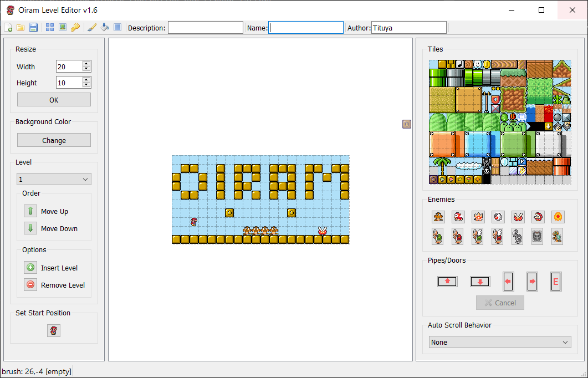The height and width of the screenshot is (378, 588).
Task: Save with the floppy disk icon
Action: click(x=33, y=27)
